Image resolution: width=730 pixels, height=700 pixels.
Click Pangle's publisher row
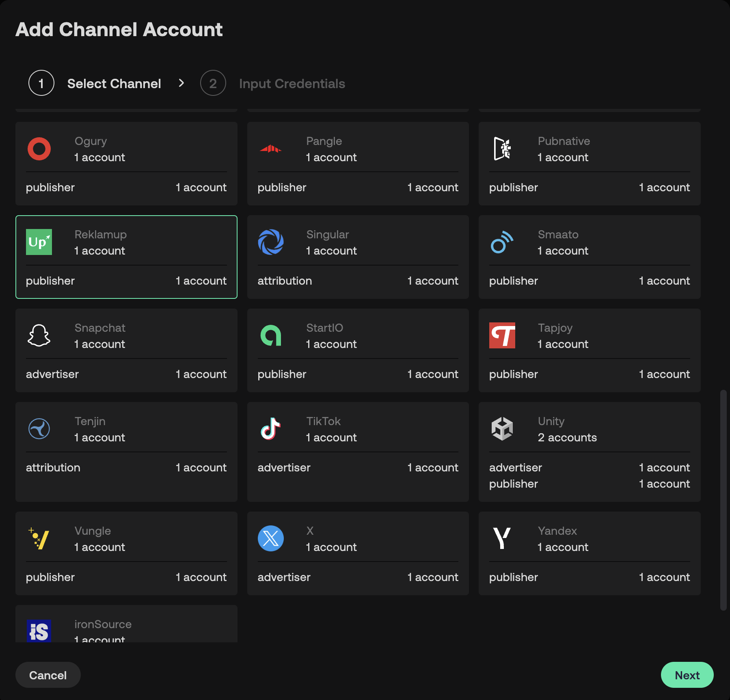coord(358,188)
